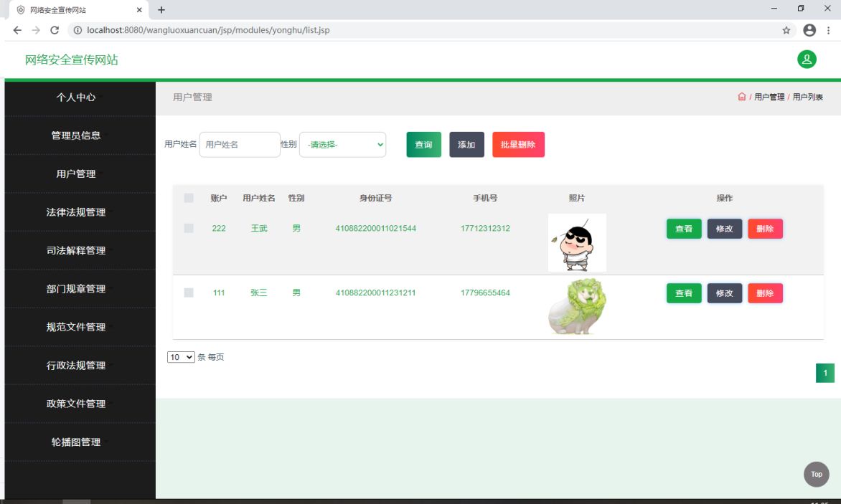Open 管理员信息 in the sidebar
Screen dimensions: 841x504
tap(76, 135)
